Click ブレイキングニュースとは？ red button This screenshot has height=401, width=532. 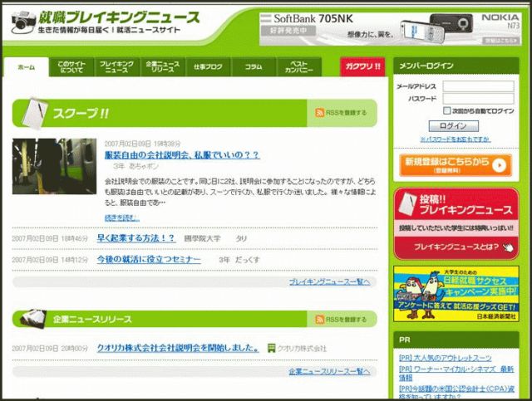456,247
